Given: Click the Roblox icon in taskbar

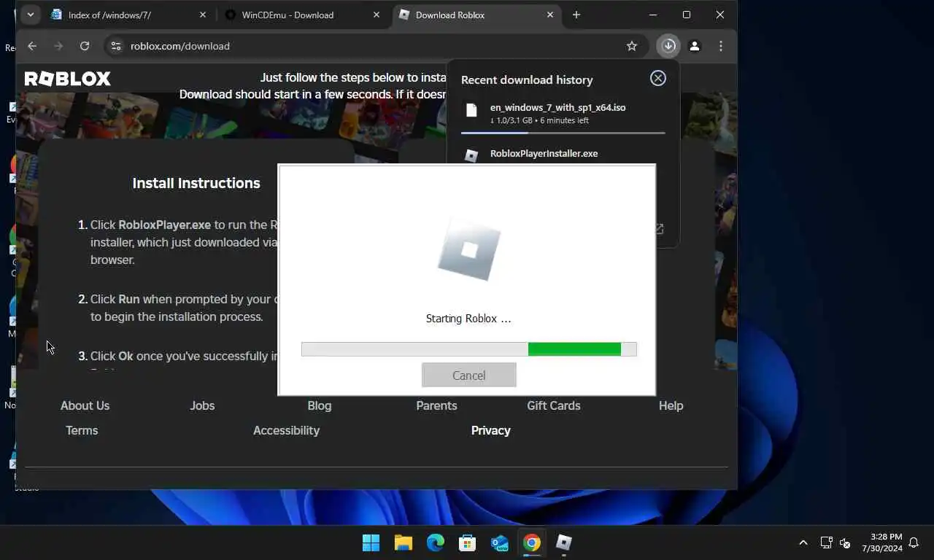Looking at the screenshot, I should click(564, 542).
